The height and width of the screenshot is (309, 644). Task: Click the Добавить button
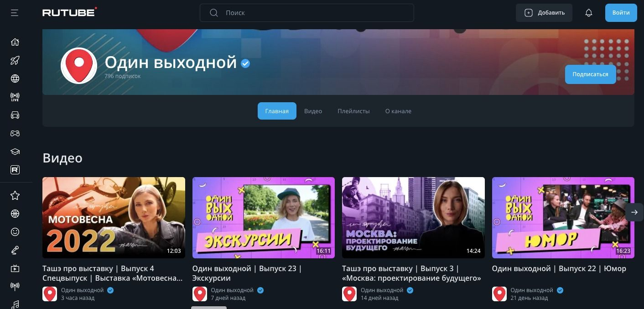pyautogui.click(x=544, y=13)
